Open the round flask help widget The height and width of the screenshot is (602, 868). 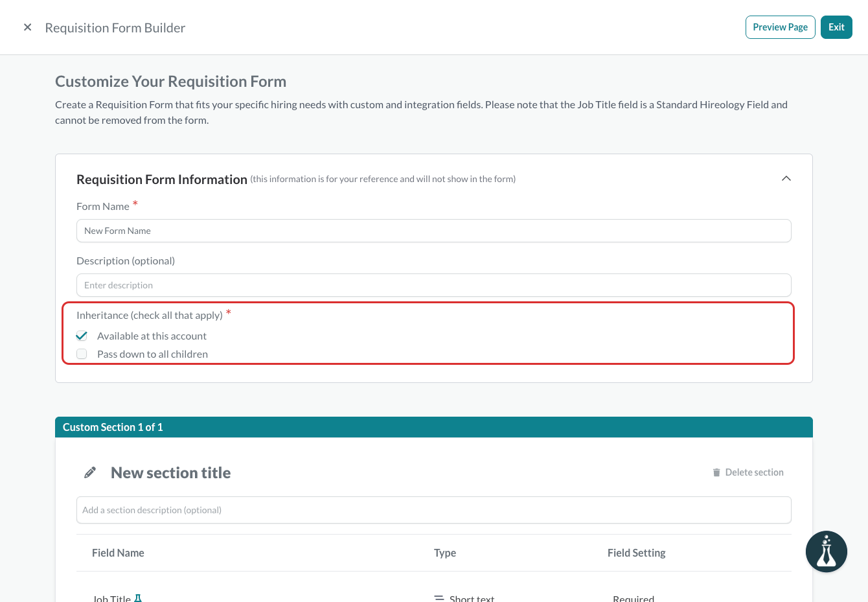click(826, 551)
